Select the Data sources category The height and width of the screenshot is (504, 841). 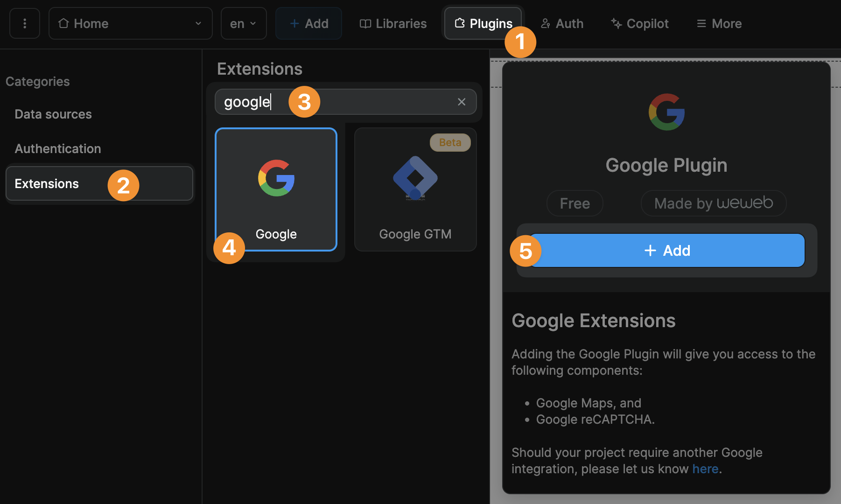[53, 114]
